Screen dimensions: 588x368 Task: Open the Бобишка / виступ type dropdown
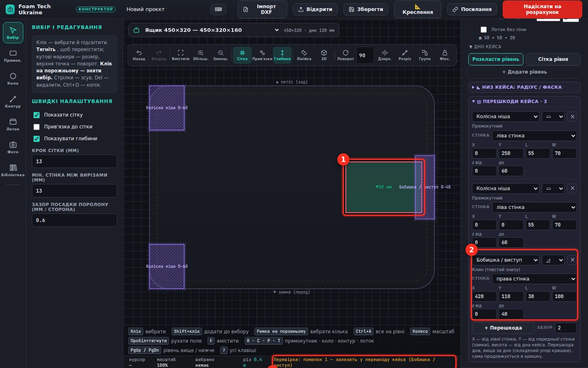coord(506,260)
